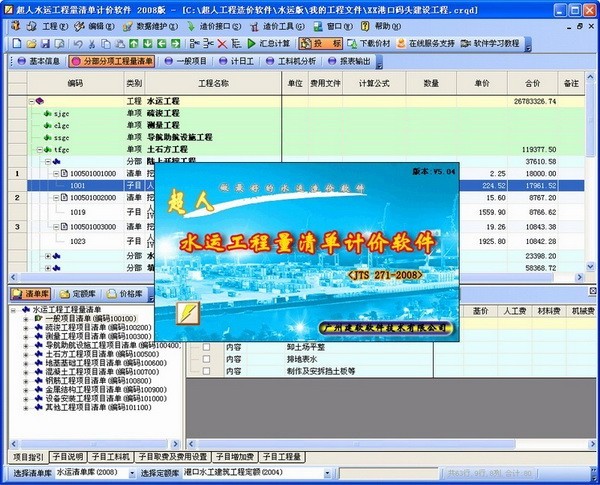Click the undo arrow icon

pos(78,44)
